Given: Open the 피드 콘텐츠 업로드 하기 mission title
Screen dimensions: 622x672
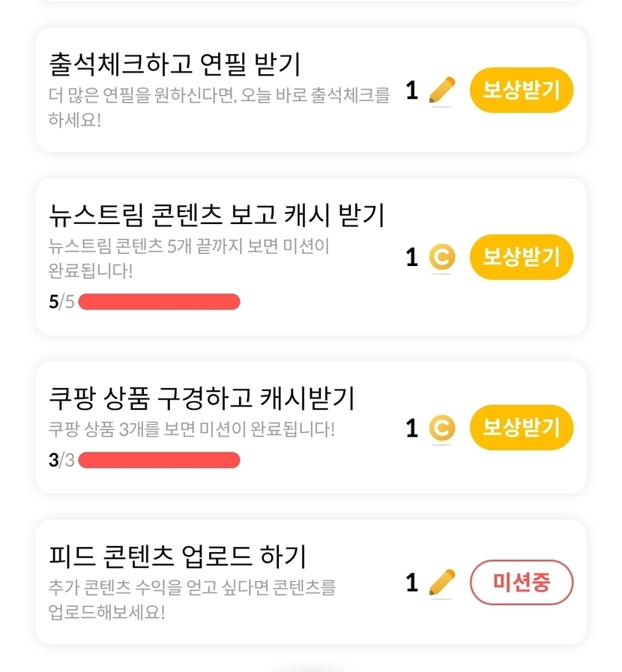Looking at the screenshot, I should coord(177,557).
